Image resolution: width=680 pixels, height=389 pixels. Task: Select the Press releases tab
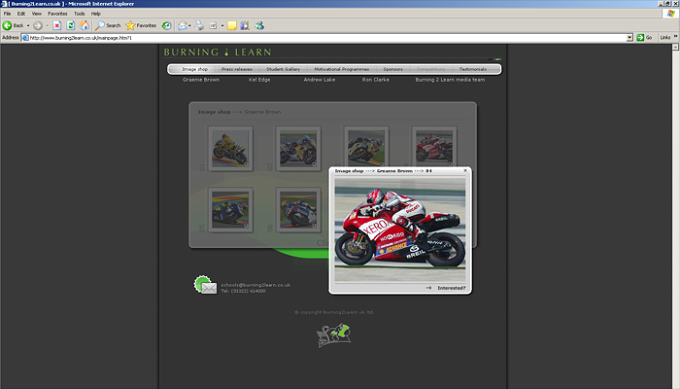237,69
